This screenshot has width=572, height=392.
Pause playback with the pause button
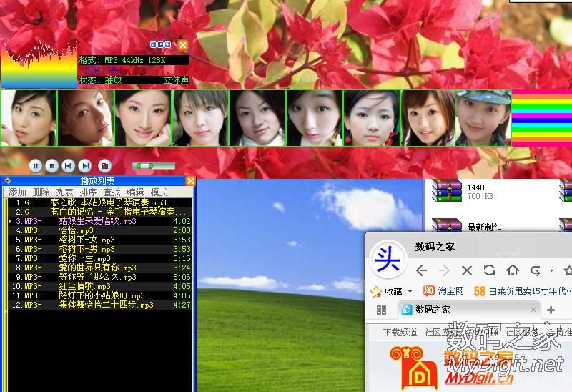[36, 166]
